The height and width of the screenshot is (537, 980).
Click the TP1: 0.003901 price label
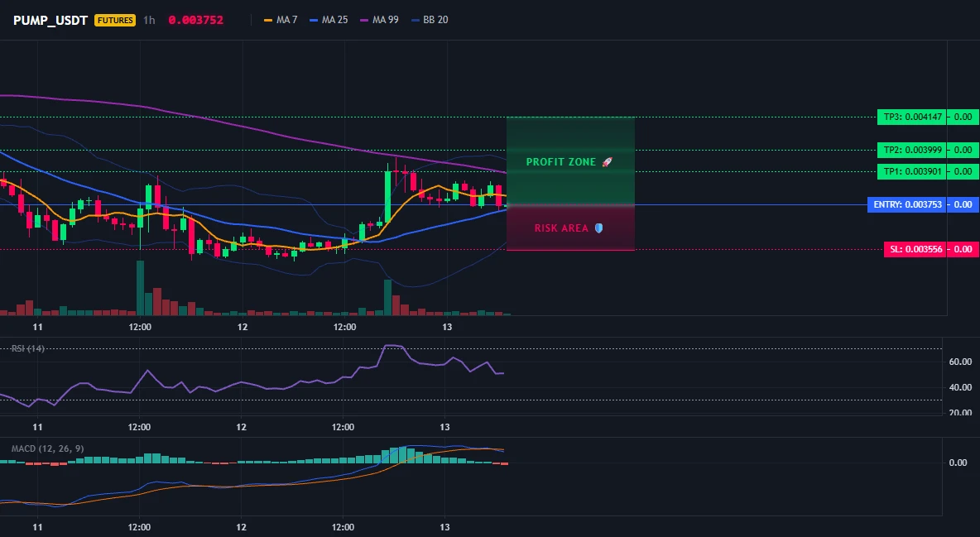912,171
